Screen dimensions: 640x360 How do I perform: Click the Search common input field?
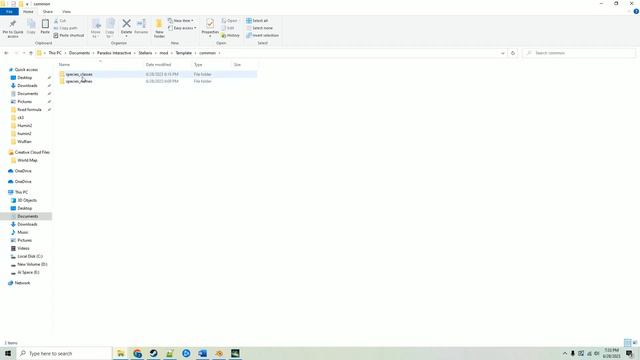pos(580,53)
